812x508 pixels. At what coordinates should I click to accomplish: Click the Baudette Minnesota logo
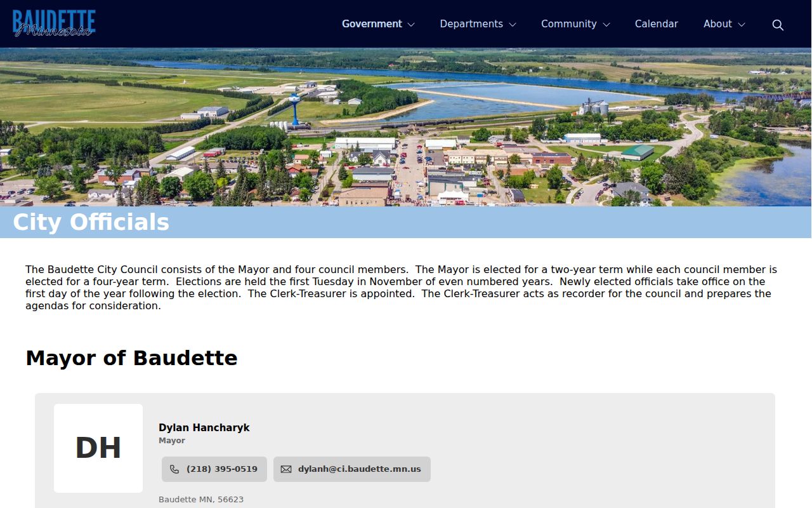pyautogui.click(x=54, y=23)
